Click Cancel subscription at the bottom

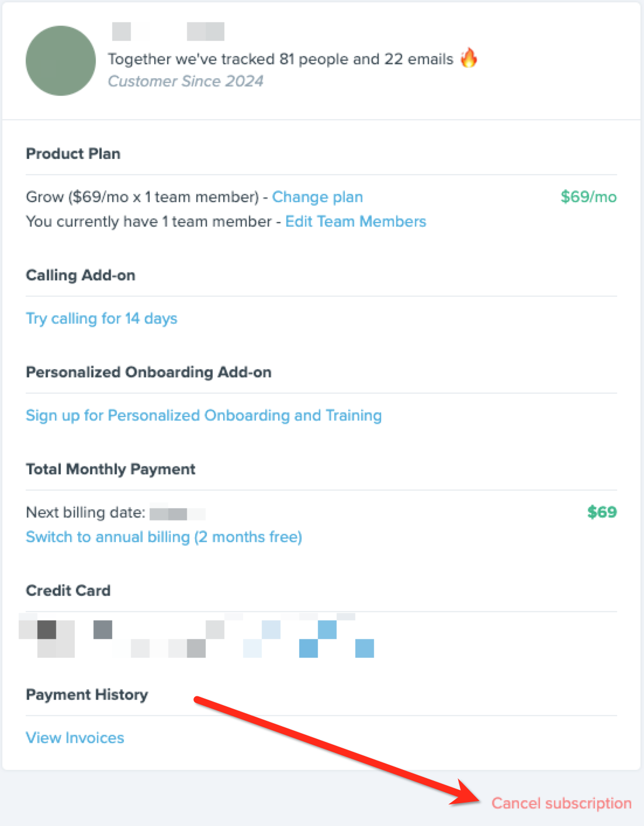561,803
